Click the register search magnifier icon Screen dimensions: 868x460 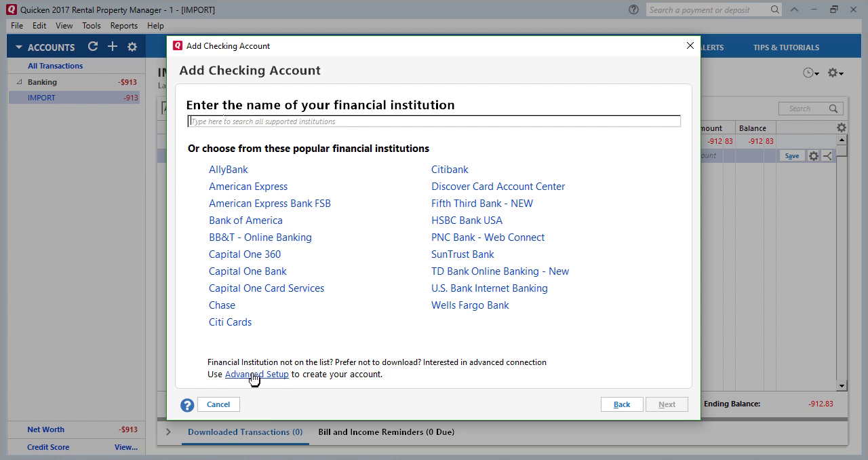[x=833, y=109]
